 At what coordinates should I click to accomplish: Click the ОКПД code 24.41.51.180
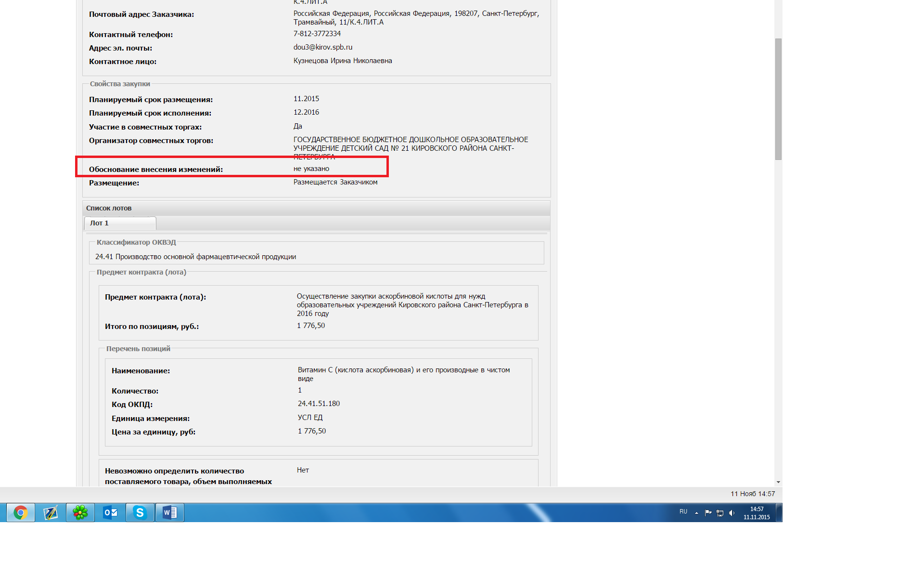pos(319,404)
